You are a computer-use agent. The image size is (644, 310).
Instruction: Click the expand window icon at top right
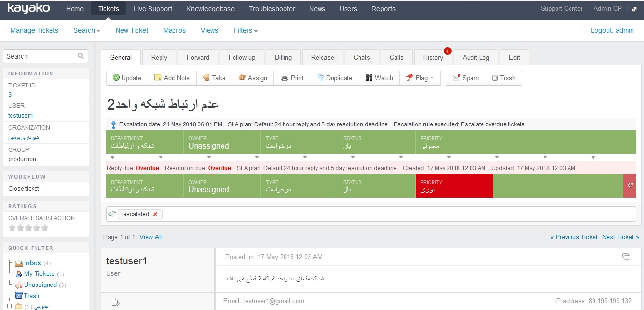pos(634,9)
